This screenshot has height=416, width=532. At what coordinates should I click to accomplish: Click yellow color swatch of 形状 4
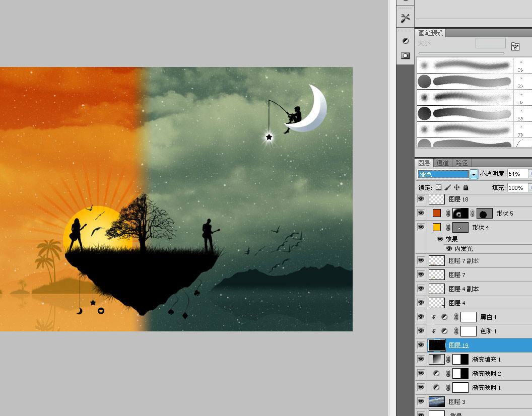pyautogui.click(x=437, y=227)
